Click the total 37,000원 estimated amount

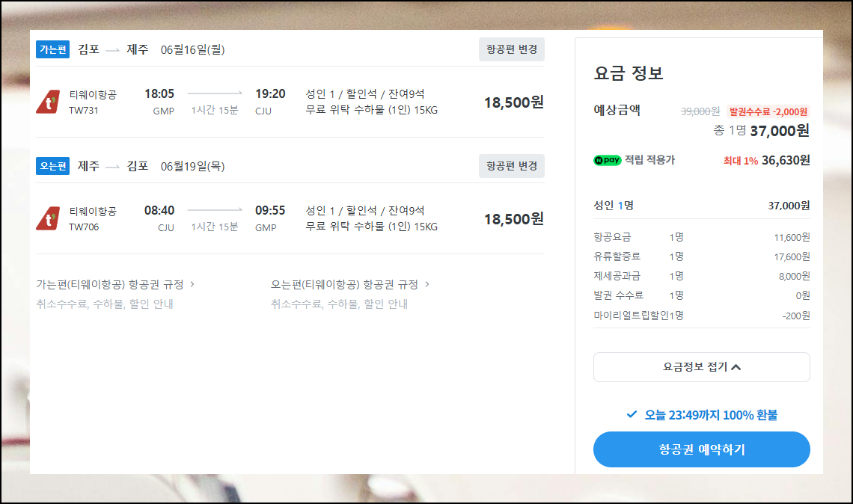click(x=780, y=130)
